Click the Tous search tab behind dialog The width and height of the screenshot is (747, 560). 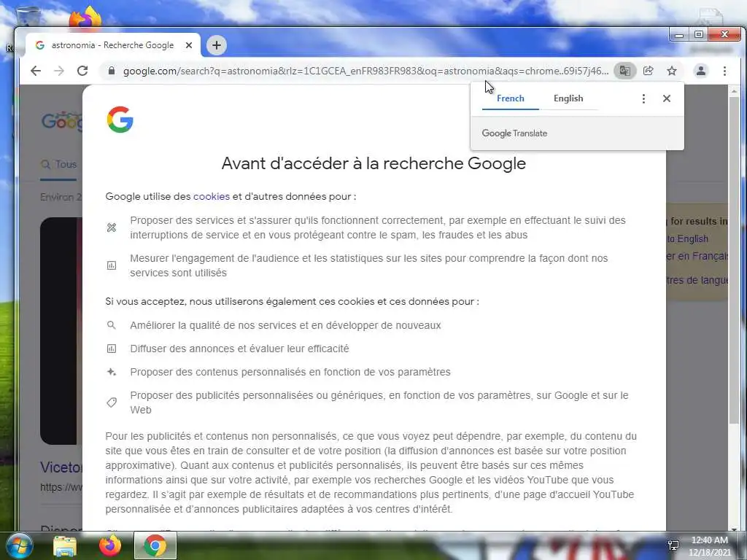(x=58, y=164)
